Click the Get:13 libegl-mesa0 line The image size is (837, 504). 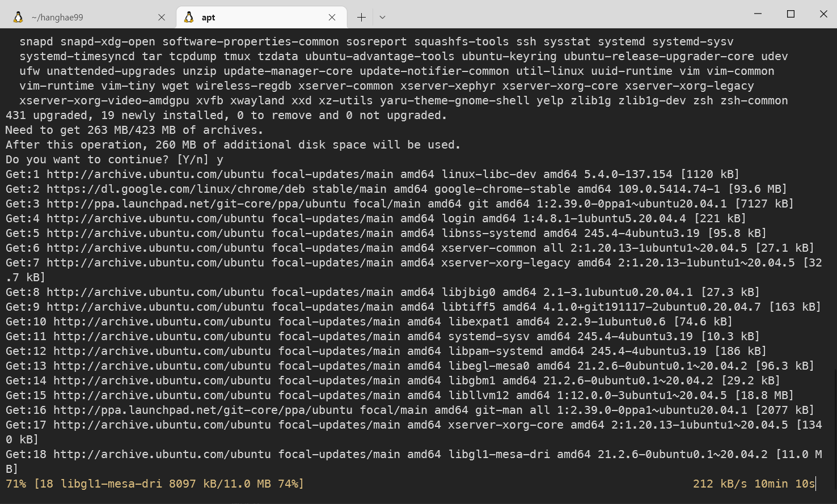[x=410, y=366]
